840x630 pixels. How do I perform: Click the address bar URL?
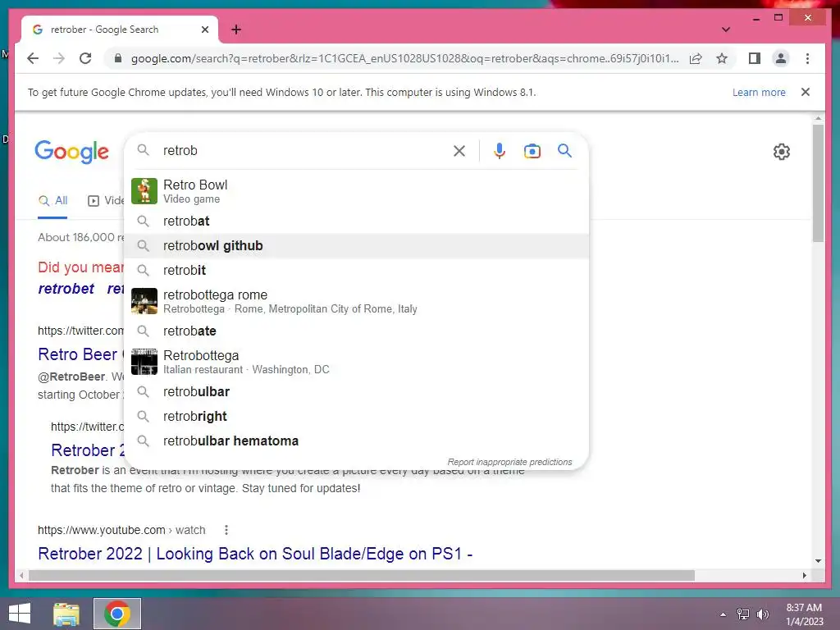click(404, 58)
